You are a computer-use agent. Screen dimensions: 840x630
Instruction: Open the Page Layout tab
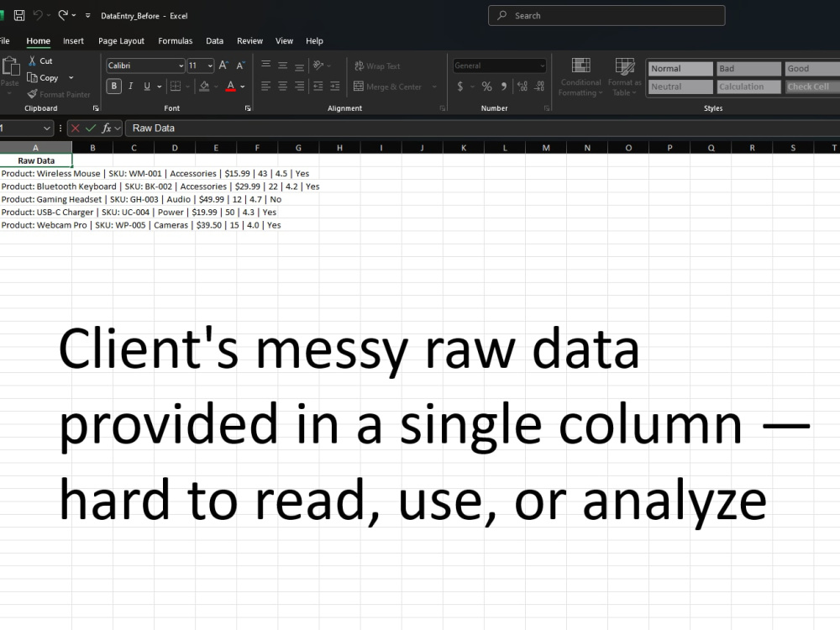pos(121,40)
